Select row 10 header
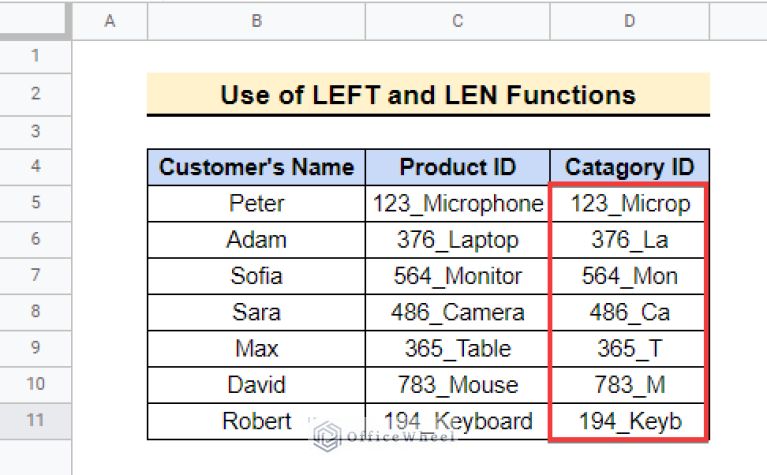 [35, 384]
